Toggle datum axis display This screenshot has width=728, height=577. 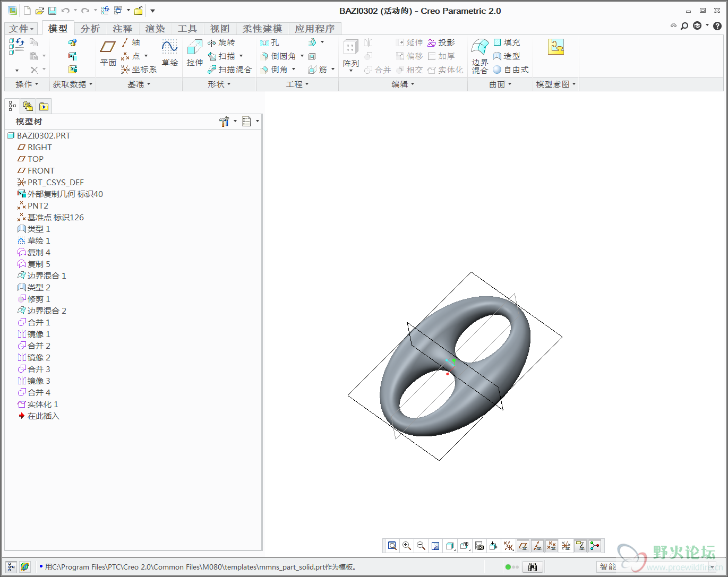pyautogui.click(x=537, y=546)
